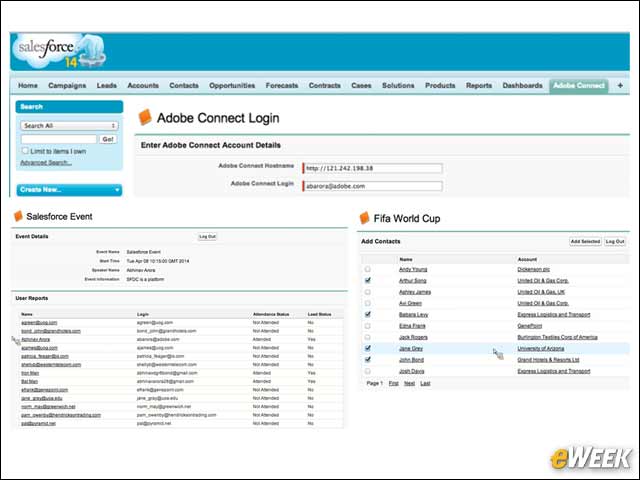
Task: Open the Advanced Search link
Action: pos(46,162)
